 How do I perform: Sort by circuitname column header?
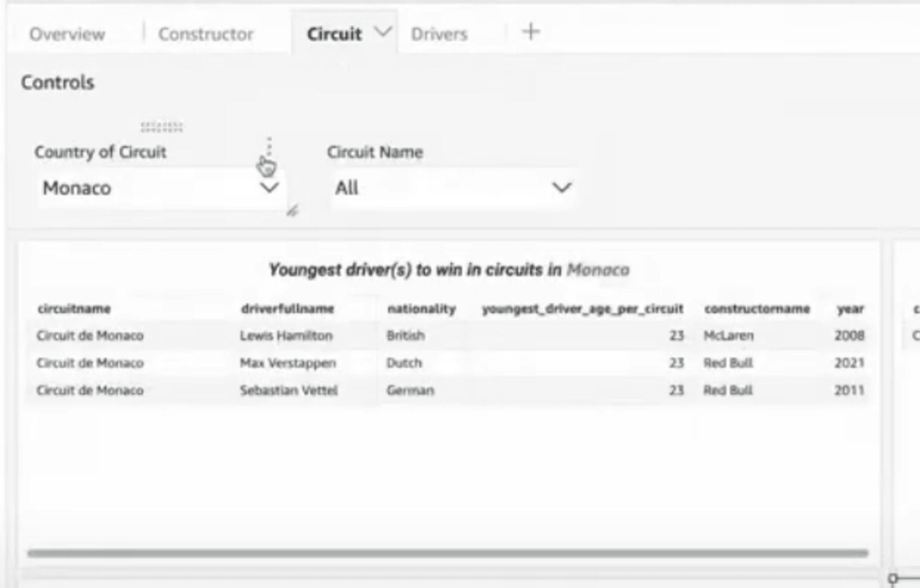74,309
